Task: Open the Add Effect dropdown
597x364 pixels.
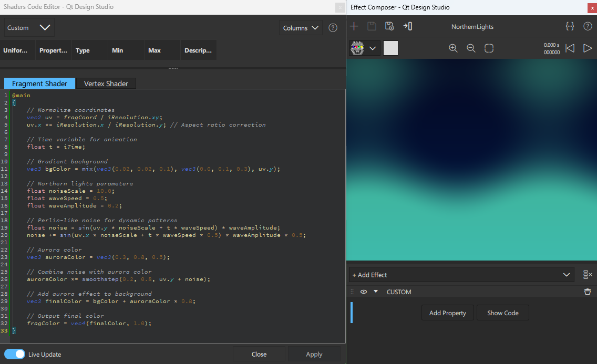Action: pos(566,274)
